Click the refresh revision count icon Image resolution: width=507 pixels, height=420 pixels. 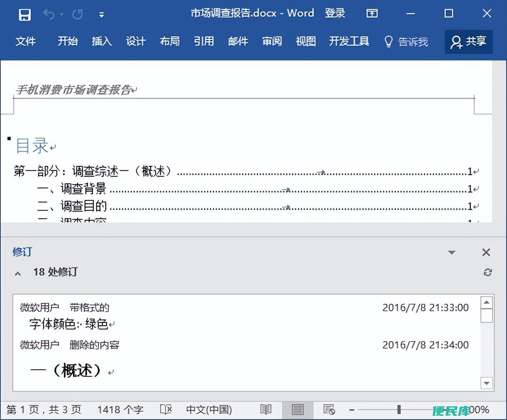coord(487,272)
